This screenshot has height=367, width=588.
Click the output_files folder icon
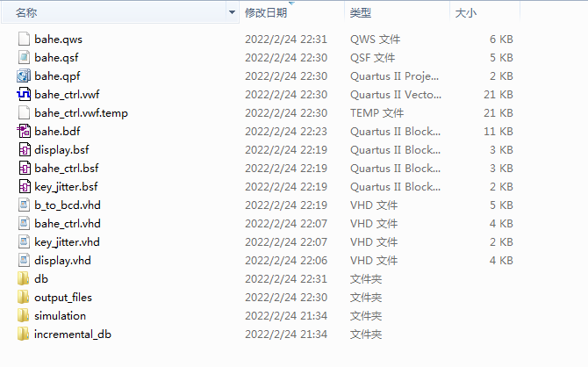pyautogui.click(x=23, y=297)
